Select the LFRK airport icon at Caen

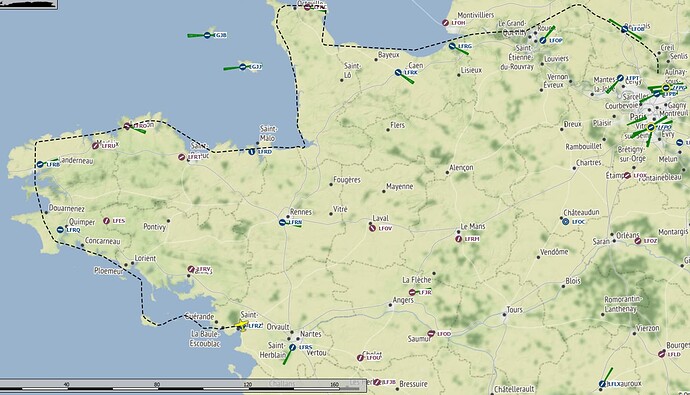pos(398,73)
